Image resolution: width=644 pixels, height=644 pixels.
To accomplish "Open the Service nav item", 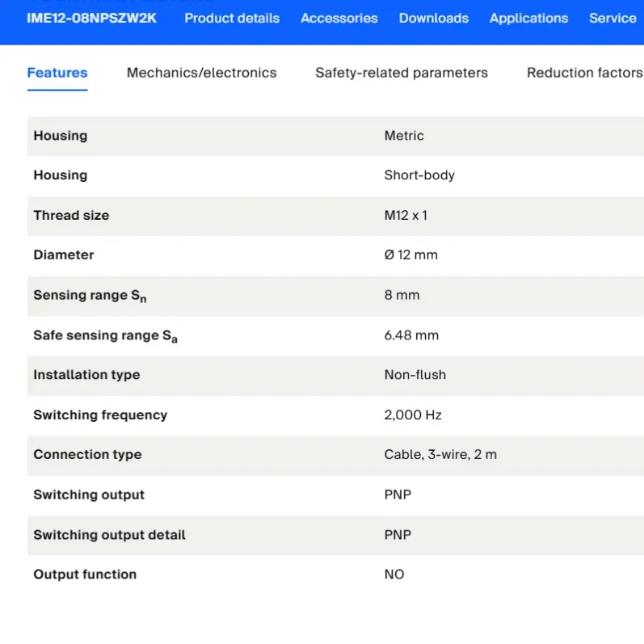I will point(612,18).
